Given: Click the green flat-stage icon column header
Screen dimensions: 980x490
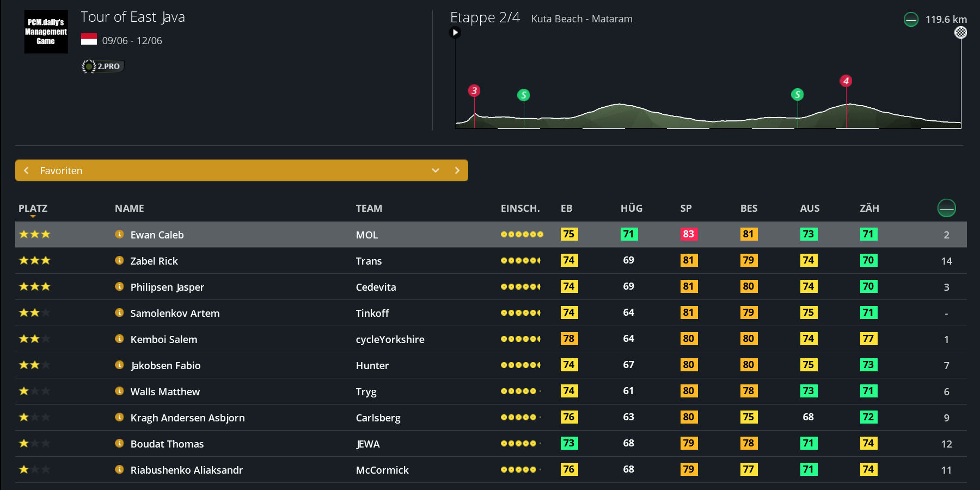Looking at the screenshot, I should coord(946,208).
